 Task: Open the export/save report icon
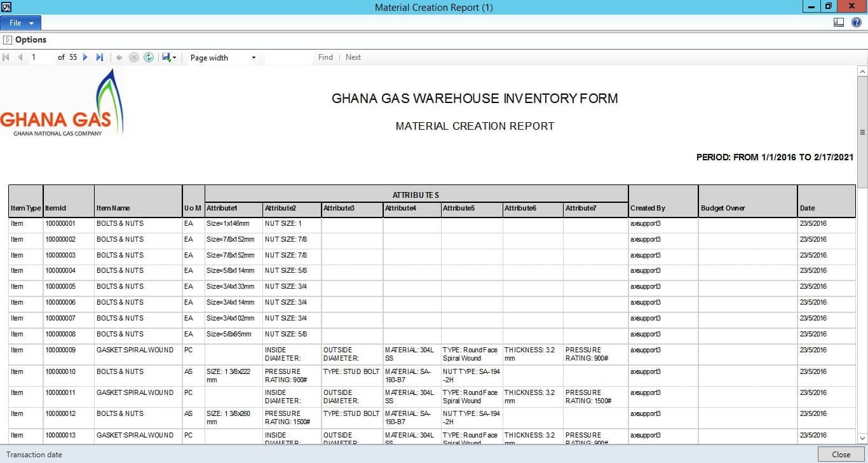coord(166,57)
